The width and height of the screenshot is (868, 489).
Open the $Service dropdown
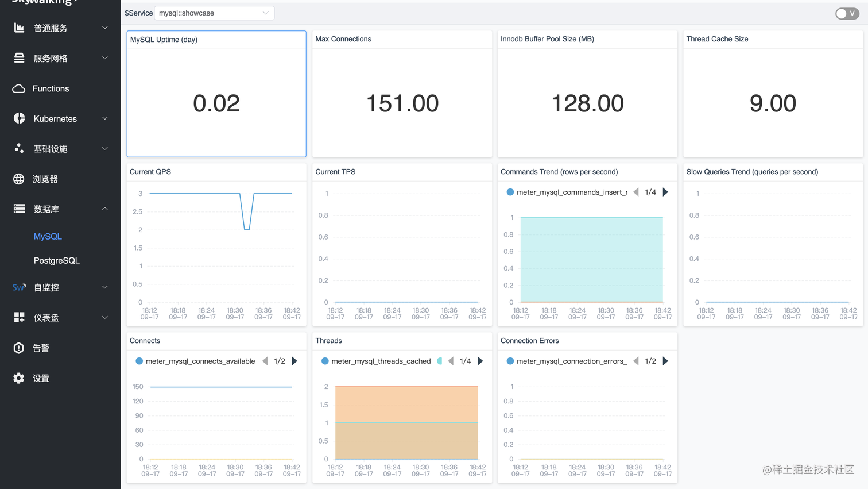(214, 13)
